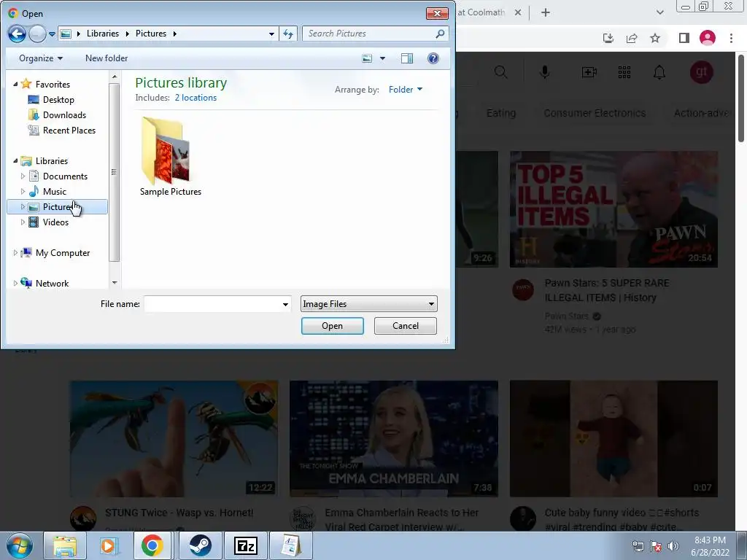The image size is (747, 560).
Task: Open 7-Zip from taskbar
Action: tap(245, 545)
